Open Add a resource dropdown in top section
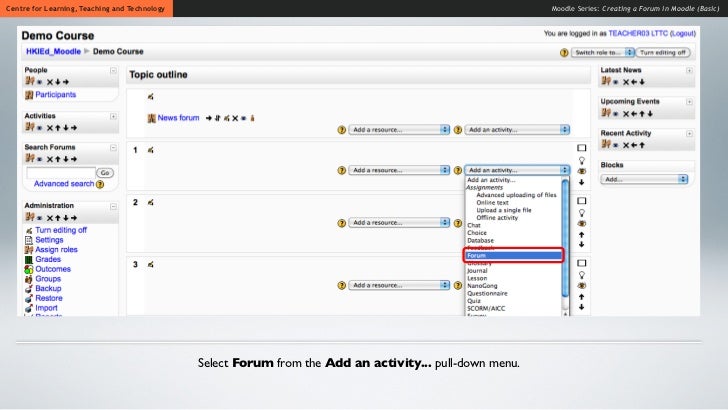Screen dimensions: 728x410 (399, 130)
